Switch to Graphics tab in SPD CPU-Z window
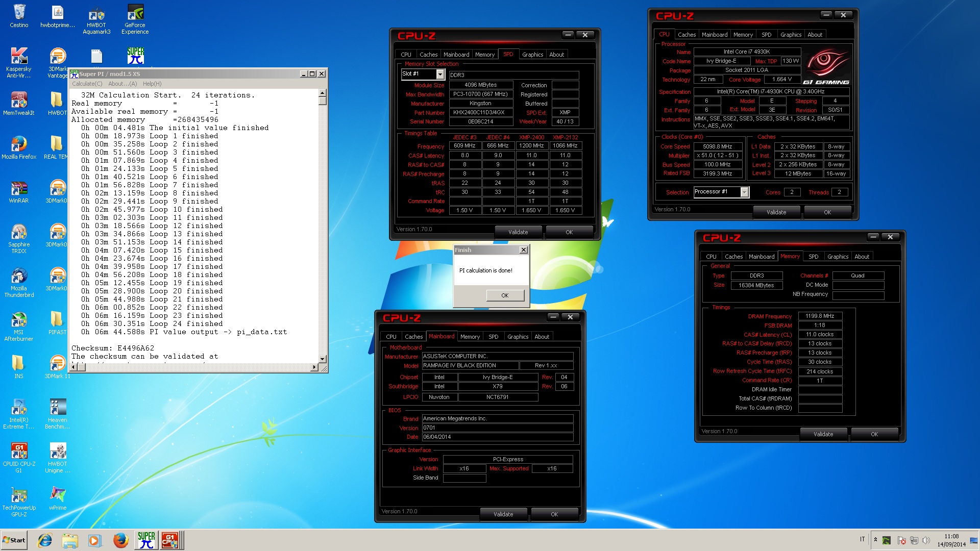The height and width of the screenshot is (551, 980). tap(532, 55)
